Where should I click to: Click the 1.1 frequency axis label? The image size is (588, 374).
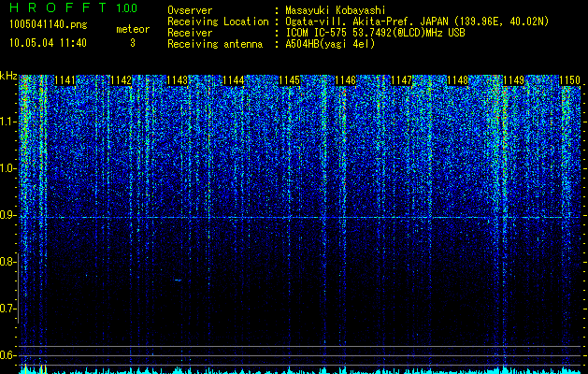pos(7,122)
